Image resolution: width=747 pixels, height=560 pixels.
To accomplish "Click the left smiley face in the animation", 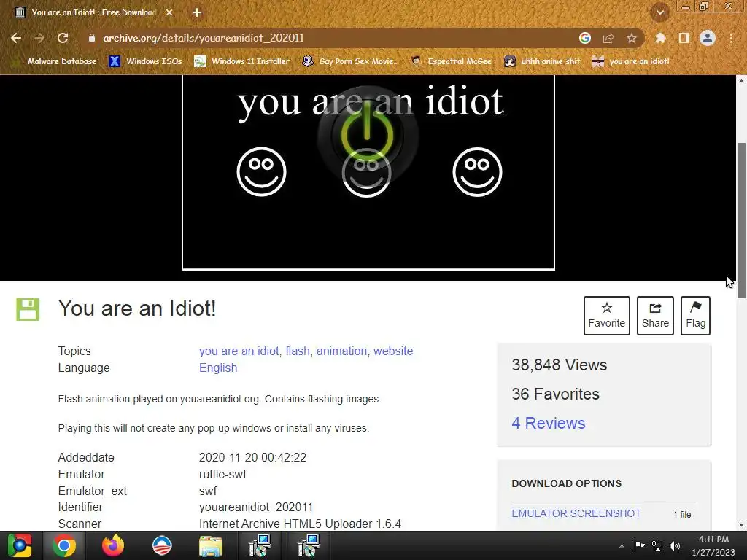I will coord(262,171).
